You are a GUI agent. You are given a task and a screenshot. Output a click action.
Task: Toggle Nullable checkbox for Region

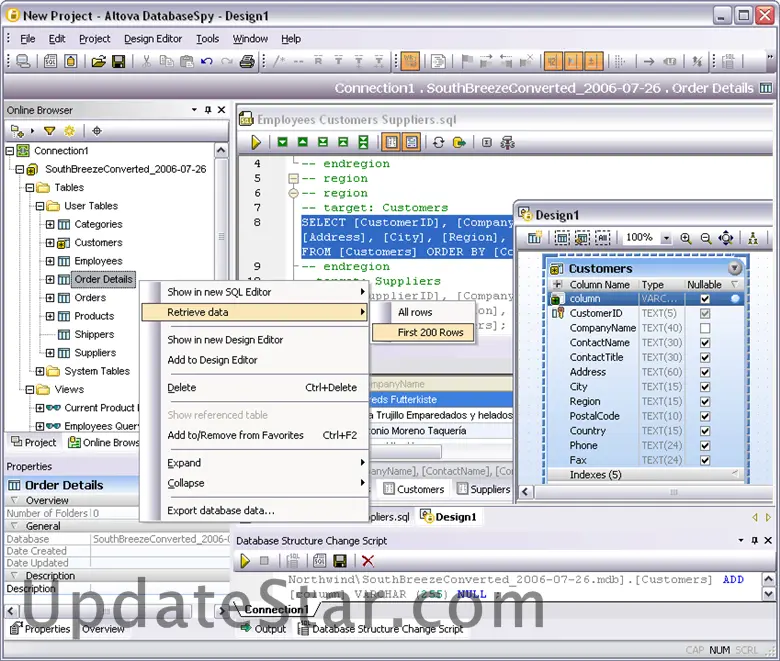pos(705,401)
